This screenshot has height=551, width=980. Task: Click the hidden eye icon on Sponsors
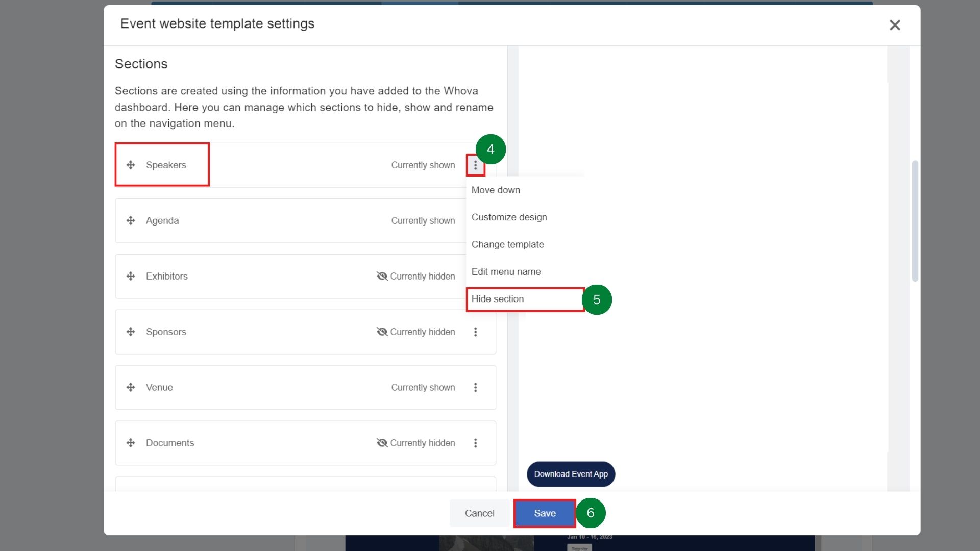coord(382,332)
